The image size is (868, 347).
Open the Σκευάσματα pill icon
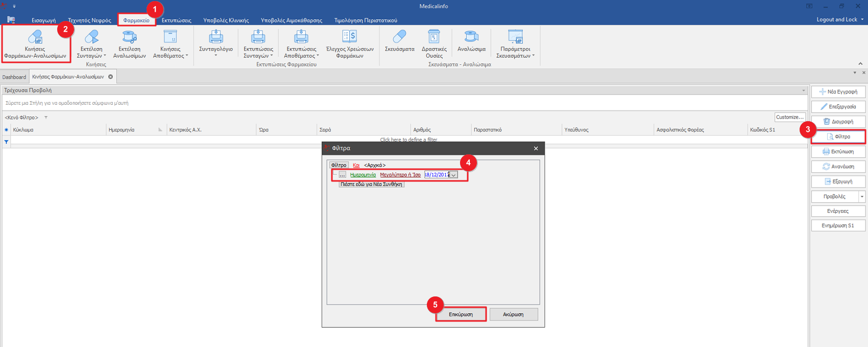[399, 37]
